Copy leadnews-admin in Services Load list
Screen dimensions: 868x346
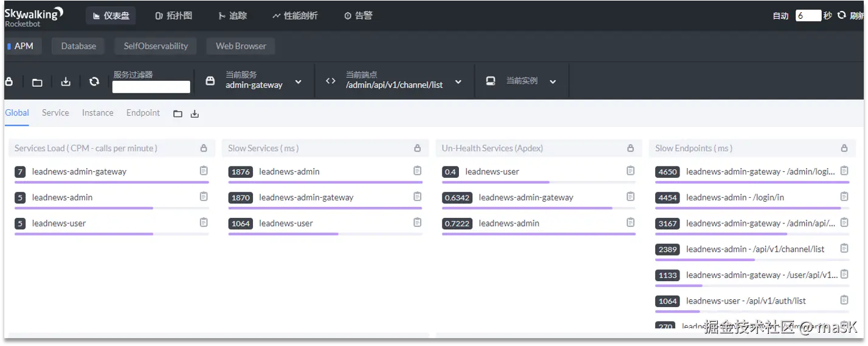point(204,196)
